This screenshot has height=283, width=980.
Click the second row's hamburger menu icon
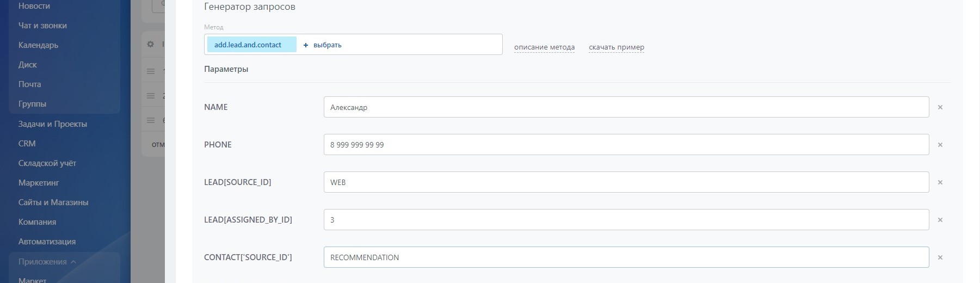click(151, 96)
